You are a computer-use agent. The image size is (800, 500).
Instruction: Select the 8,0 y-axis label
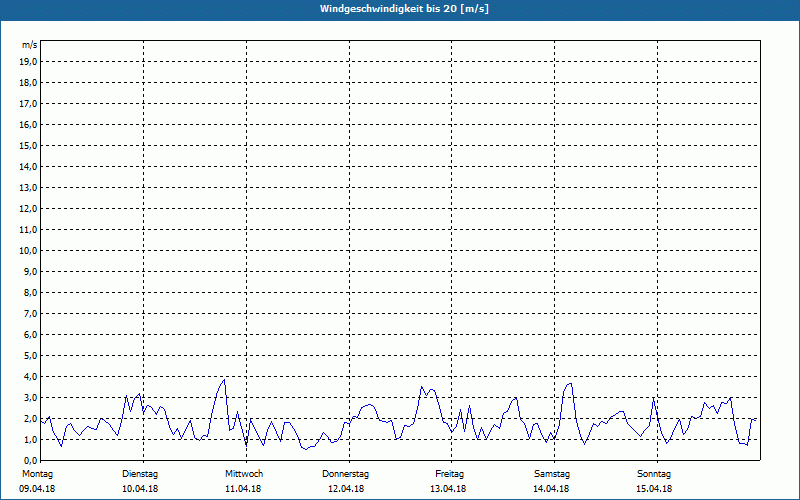[30, 292]
